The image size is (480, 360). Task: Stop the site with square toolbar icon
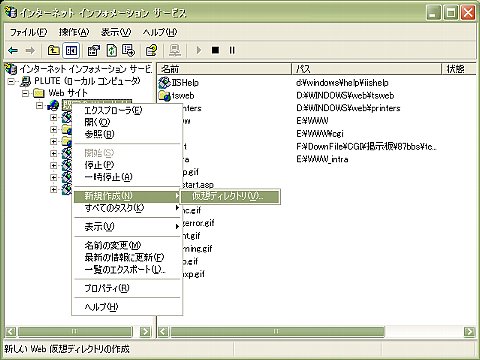(215, 50)
